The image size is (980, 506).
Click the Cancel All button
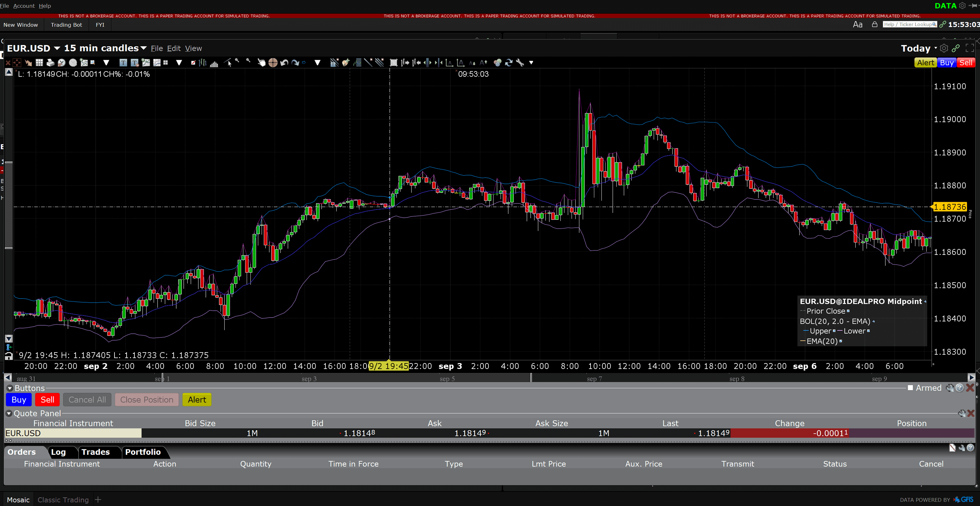point(87,400)
